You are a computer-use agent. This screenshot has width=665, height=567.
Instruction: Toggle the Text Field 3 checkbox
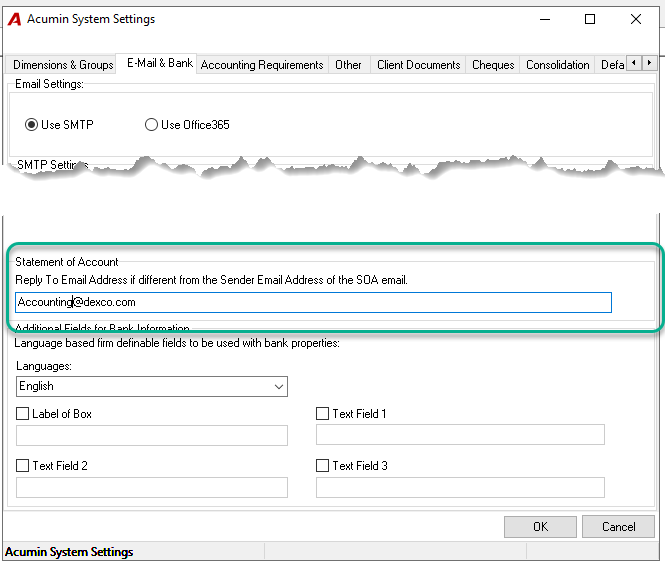pyautogui.click(x=322, y=466)
